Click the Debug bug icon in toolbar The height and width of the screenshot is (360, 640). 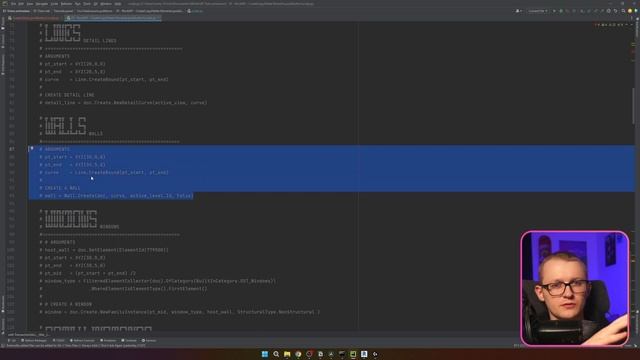(561, 11)
